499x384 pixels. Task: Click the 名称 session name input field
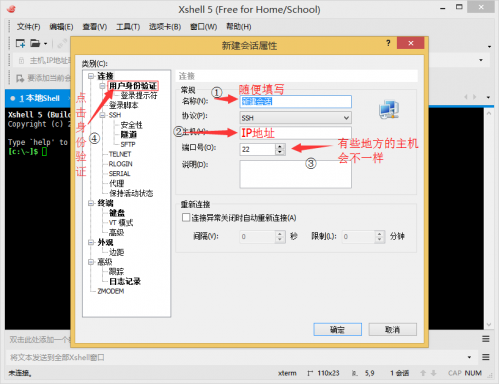295,102
